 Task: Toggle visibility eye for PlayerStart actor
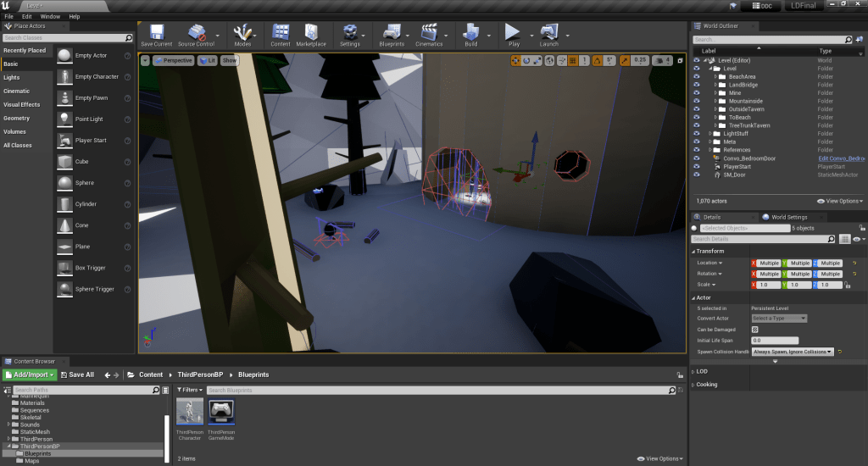pos(697,167)
